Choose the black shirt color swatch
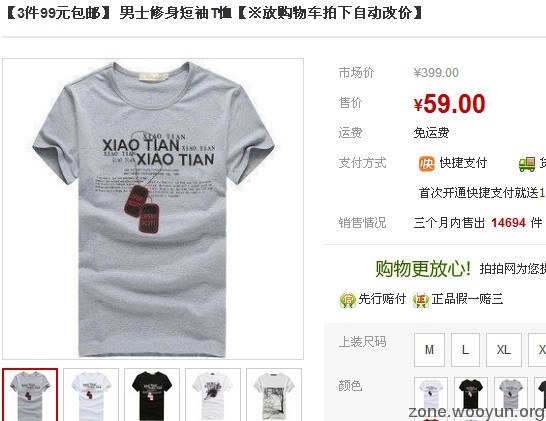Viewport: 546px width, 421px height. (471, 394)
